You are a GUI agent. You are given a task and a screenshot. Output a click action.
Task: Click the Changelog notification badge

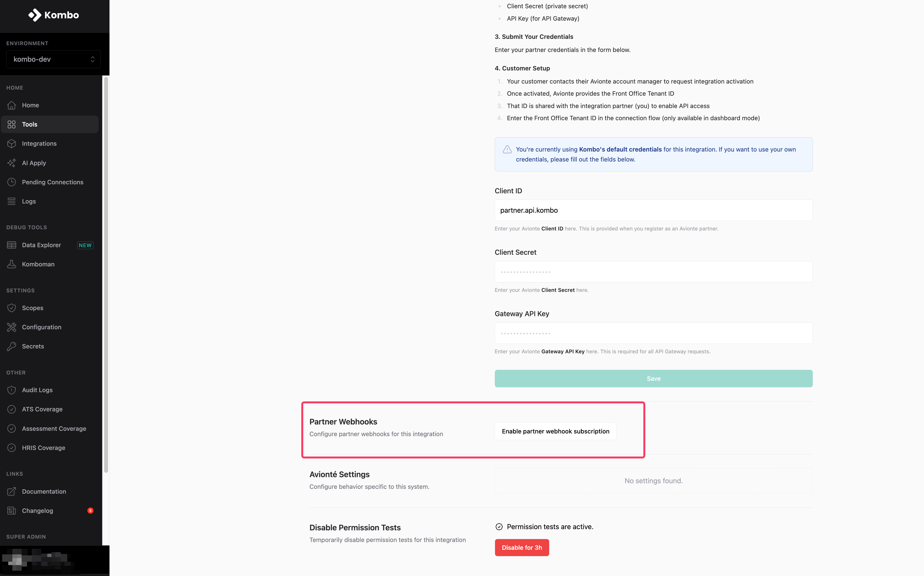click(x=90, y=510)
